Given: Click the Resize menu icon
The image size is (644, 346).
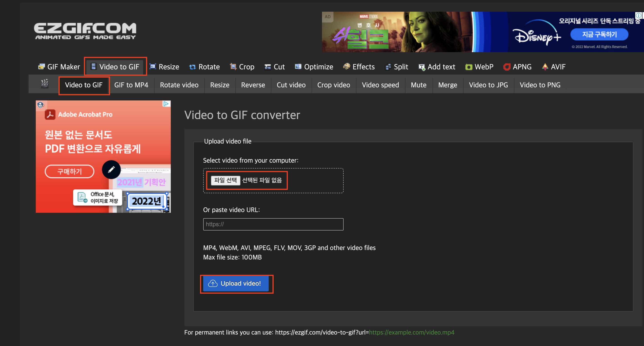Looking at the screenshot, I should coord(153,67).
